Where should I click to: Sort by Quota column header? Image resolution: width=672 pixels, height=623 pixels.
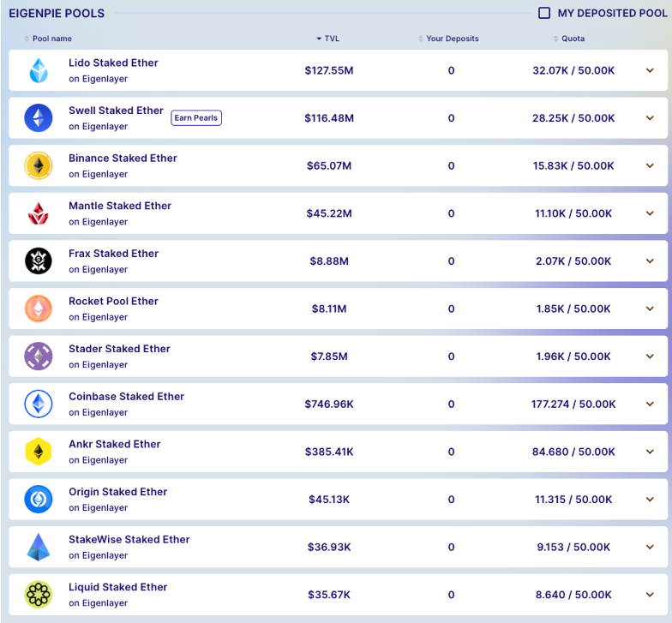[573, 39]
